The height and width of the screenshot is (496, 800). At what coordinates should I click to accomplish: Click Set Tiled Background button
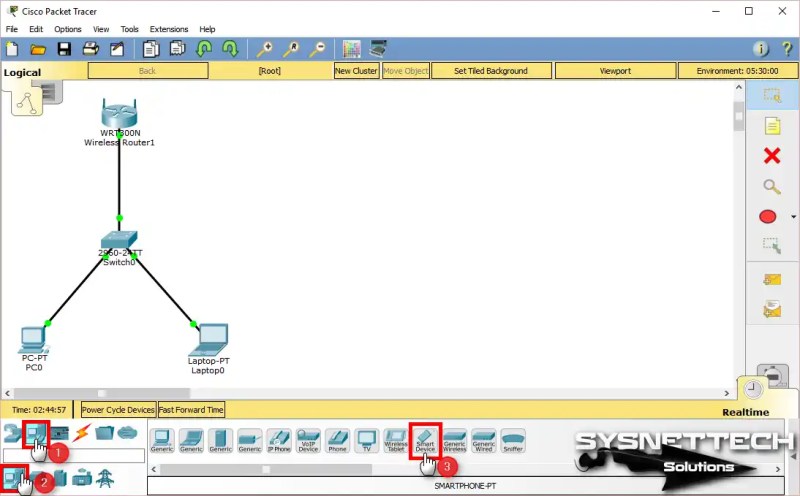491,71
